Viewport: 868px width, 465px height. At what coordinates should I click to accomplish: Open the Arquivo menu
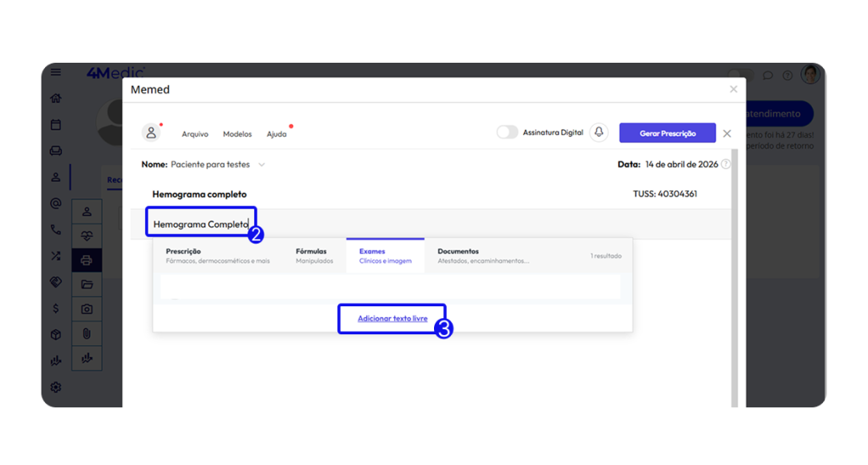[195, 134]
